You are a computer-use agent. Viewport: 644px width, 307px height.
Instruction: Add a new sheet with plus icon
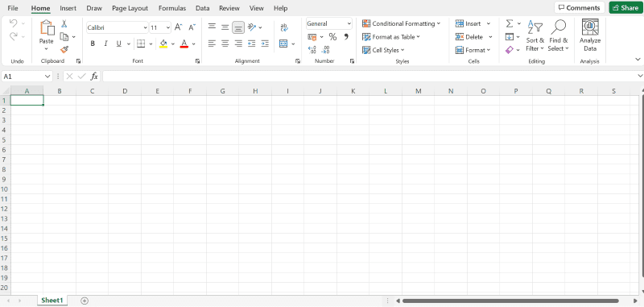(85, 301)
